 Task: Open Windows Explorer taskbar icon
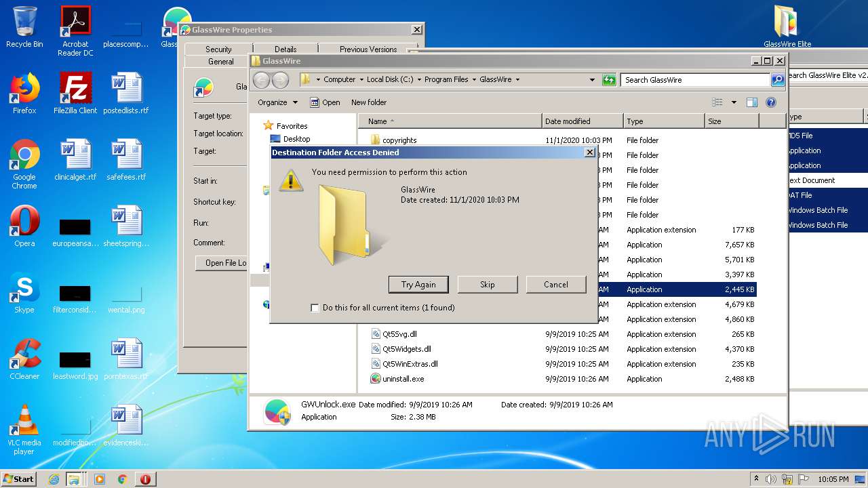pyautogui.click(x=74, y=479)
